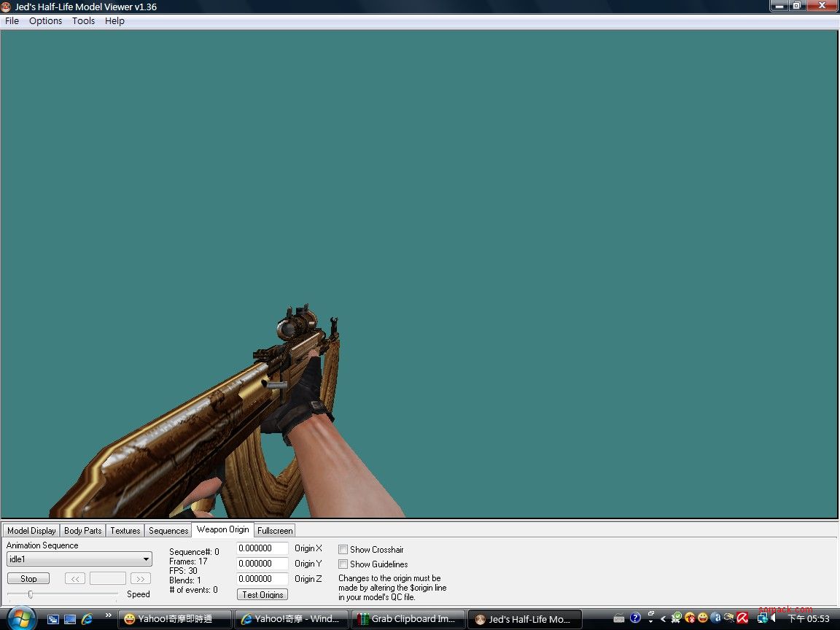Expand the quick launch overflow chevron
The width and height of the screenshot is (840, 630).
(x=109, y=615)
